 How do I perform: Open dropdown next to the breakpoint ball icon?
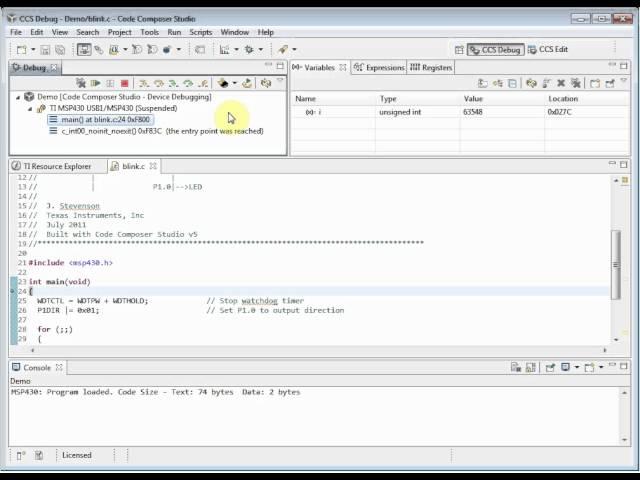pos(178,50)
